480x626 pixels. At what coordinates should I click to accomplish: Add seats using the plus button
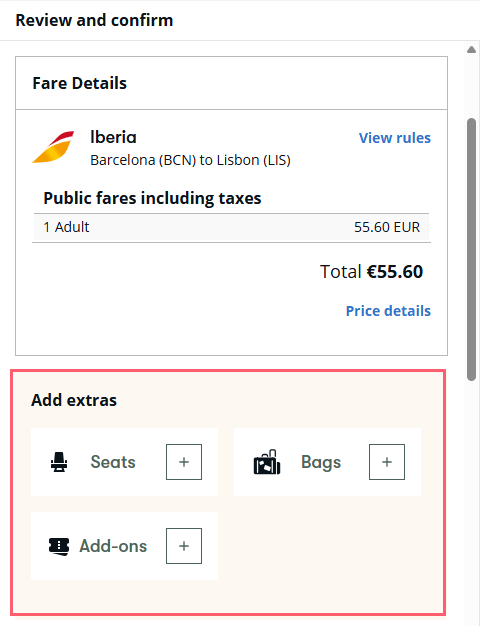point(184,462)
